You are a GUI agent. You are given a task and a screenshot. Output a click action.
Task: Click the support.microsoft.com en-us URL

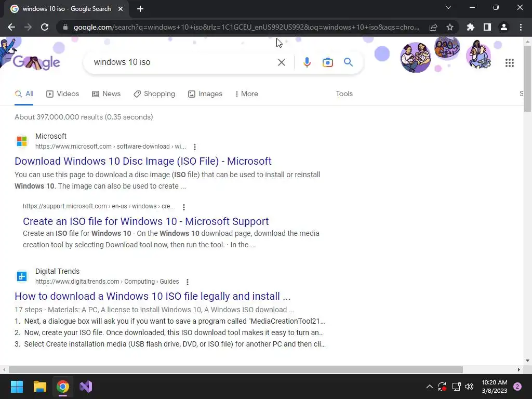[99, 206]
